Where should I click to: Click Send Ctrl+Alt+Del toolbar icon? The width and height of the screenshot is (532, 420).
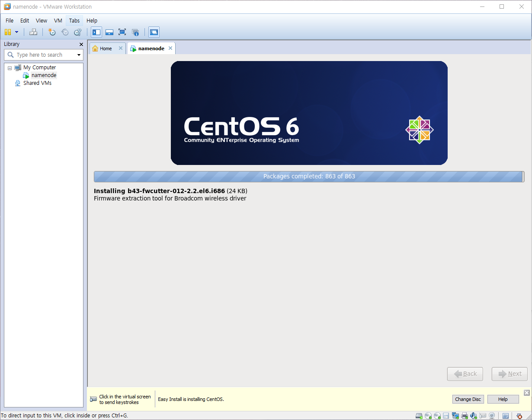33,32
